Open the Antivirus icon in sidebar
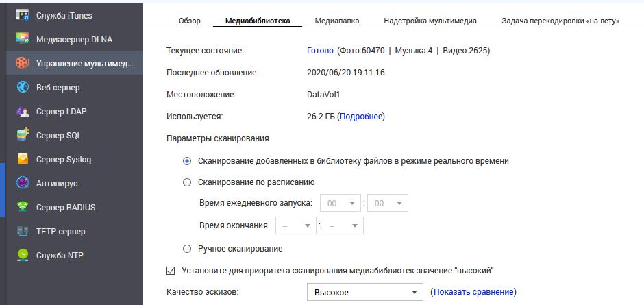Viewport: 644px width, 305px height. click(x=23, y=183)
